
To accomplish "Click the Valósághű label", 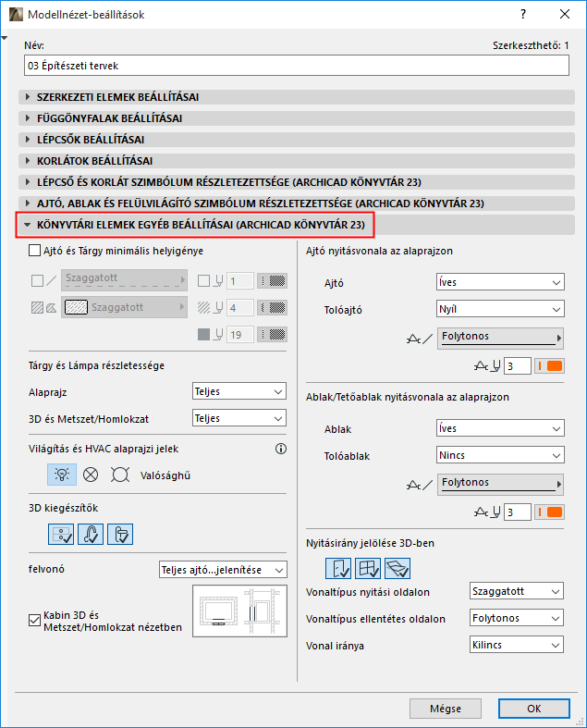I will click(165, 475).
